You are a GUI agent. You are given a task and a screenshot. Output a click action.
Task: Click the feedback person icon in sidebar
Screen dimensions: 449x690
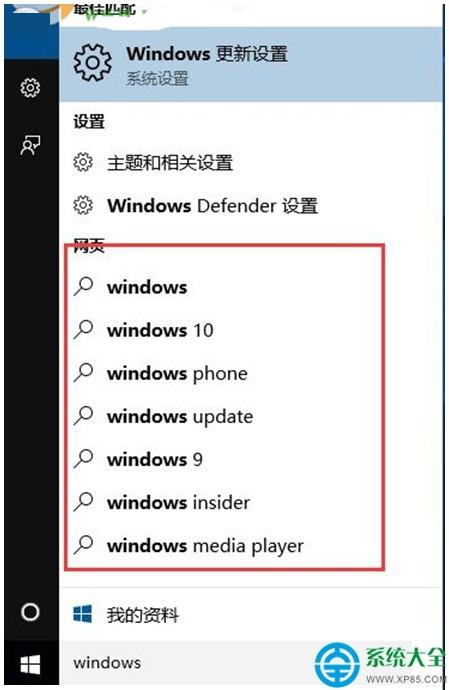pyautogui.click(x=30, y=145)
